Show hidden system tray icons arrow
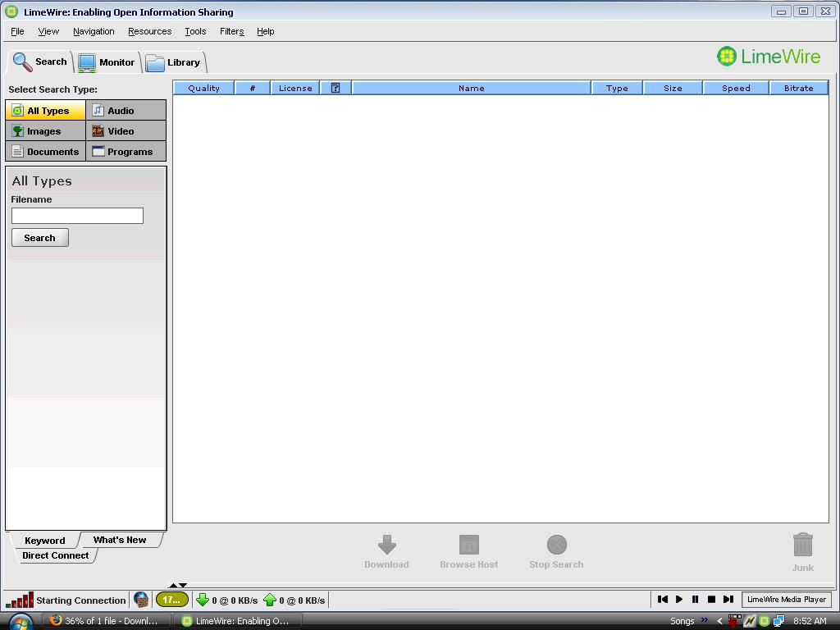The width and height of the screenshot is (840, 630). [719, 621]
